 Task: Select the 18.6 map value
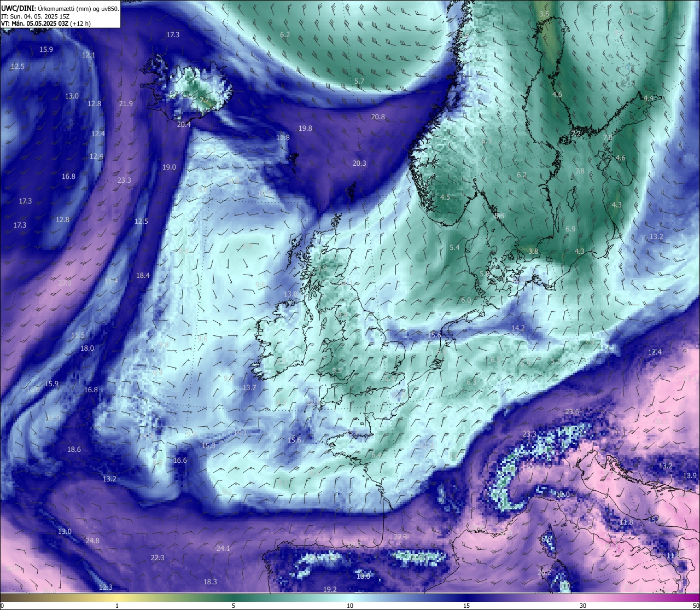(74, 450)
